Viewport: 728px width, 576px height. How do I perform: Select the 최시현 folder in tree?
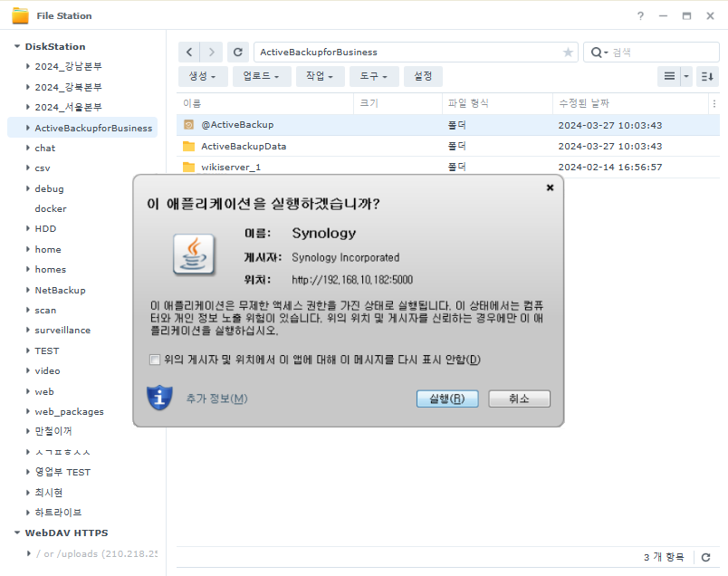pyautogui.click(x=49, y=493)
